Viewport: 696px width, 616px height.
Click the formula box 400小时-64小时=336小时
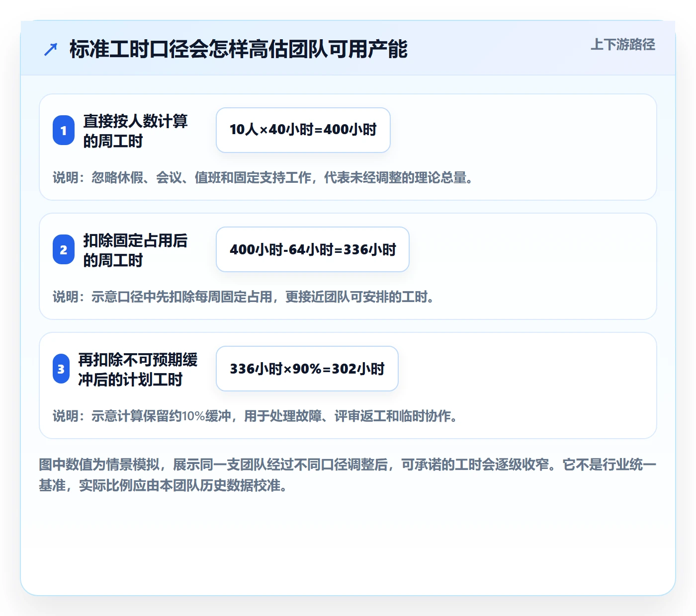tap(313, 249)
